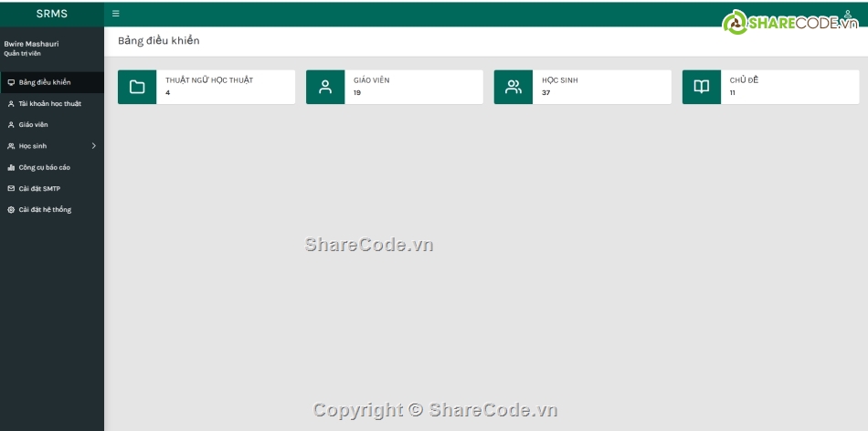Image resolution: width=868 pixels, height=431 pixels.
Task: Open the Giáo viên 19 statistics card
Action: pyautogui.click(x=412, y=87)
